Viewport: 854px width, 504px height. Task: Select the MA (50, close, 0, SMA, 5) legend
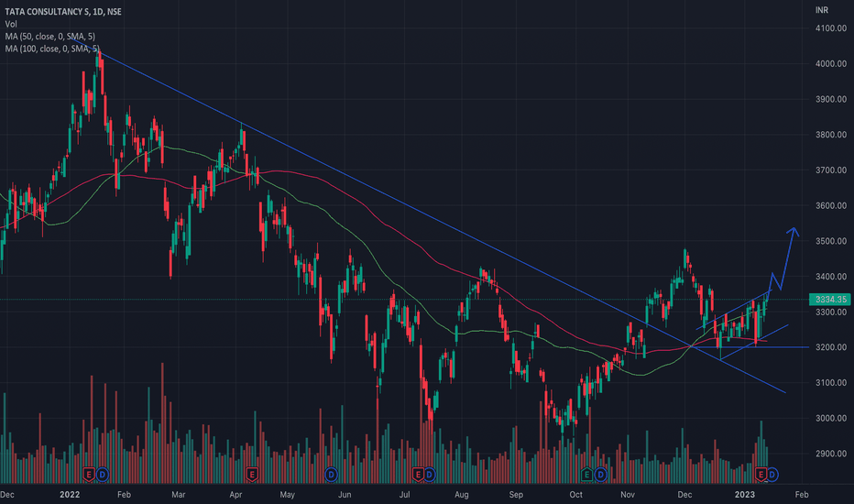(x=50, y=37)
